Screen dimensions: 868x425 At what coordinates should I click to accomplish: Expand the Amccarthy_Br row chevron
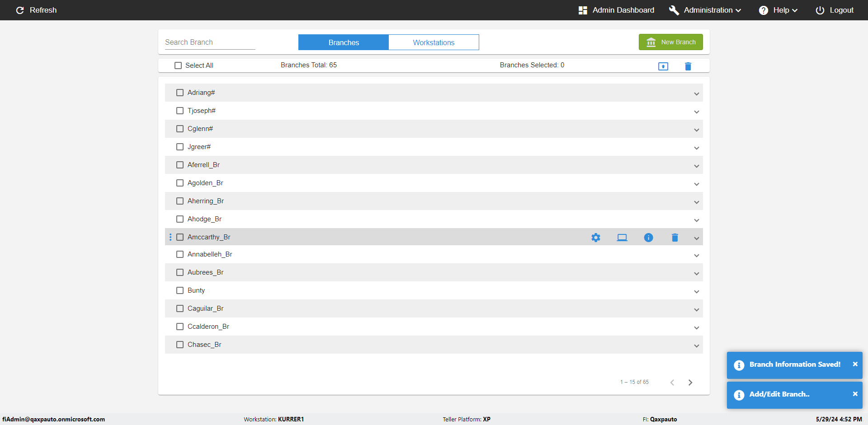point(697,238)
